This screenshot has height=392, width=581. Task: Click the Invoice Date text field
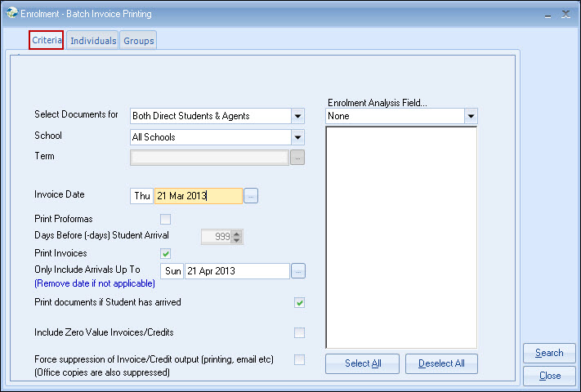[x=198, y=196]
